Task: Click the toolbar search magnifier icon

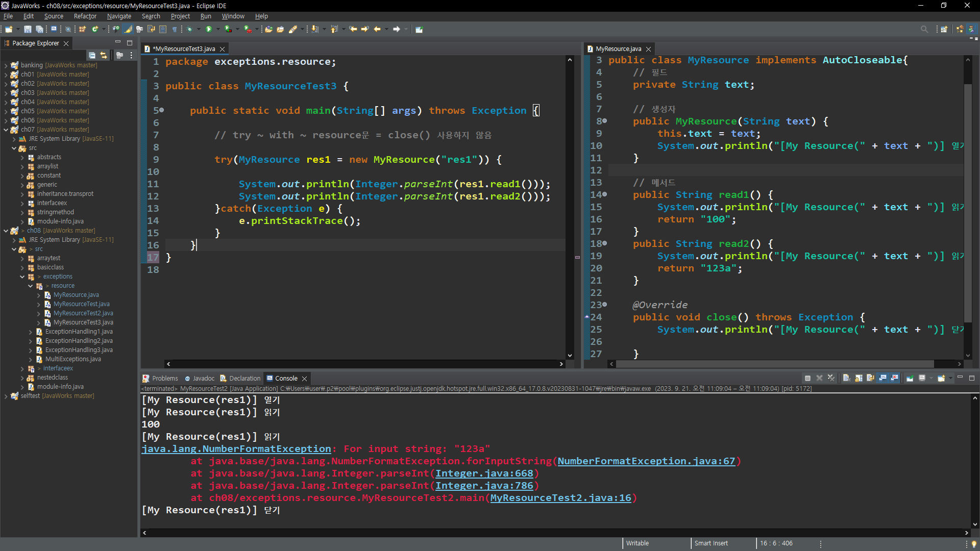Action: [x=924, y=29]
